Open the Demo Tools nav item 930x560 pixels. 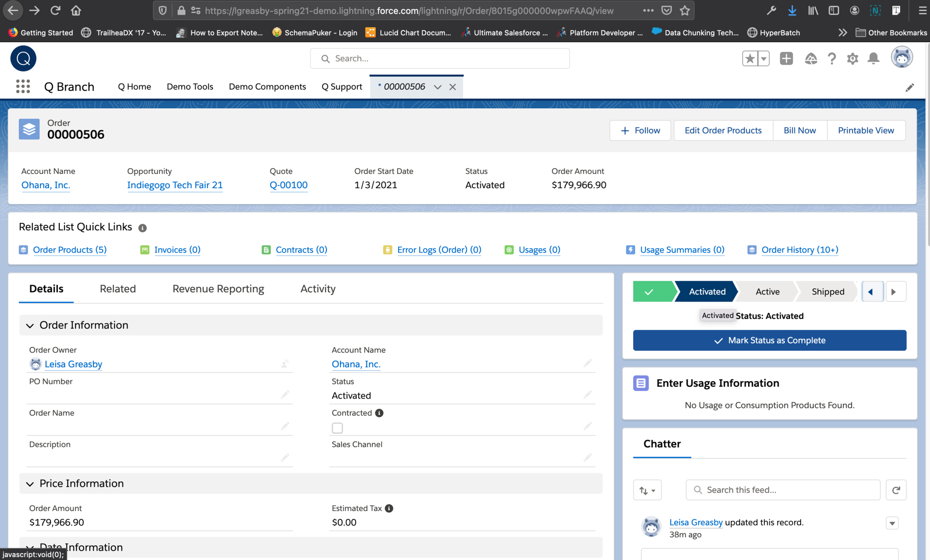(190, 86)
